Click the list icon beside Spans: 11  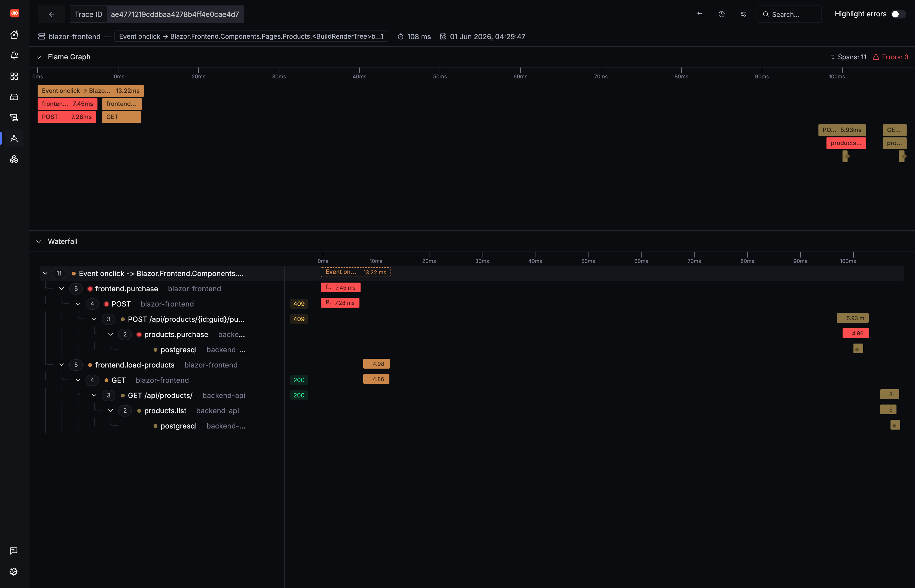tap(832, 57)
